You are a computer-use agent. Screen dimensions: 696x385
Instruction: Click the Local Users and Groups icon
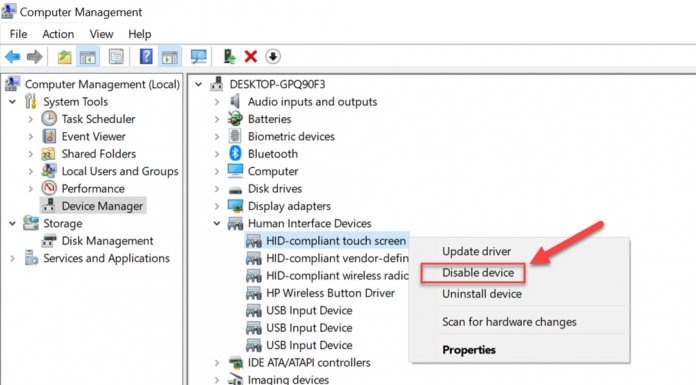49,171
